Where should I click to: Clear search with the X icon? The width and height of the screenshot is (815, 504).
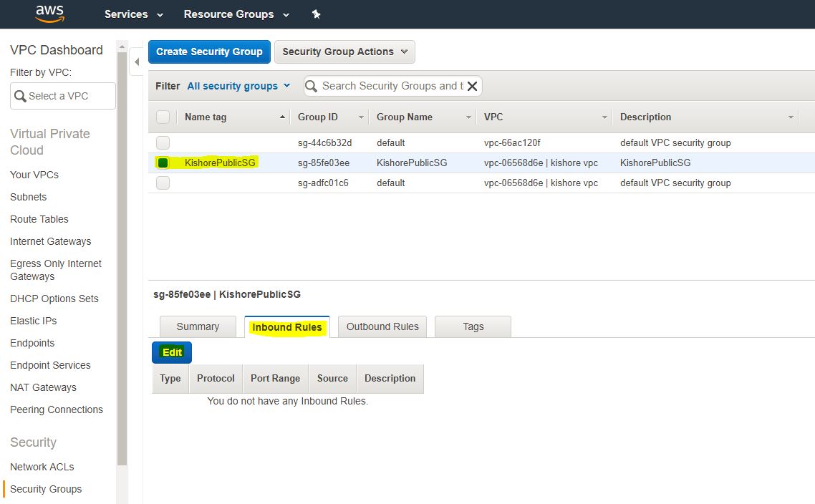click(x=472, y=86)
